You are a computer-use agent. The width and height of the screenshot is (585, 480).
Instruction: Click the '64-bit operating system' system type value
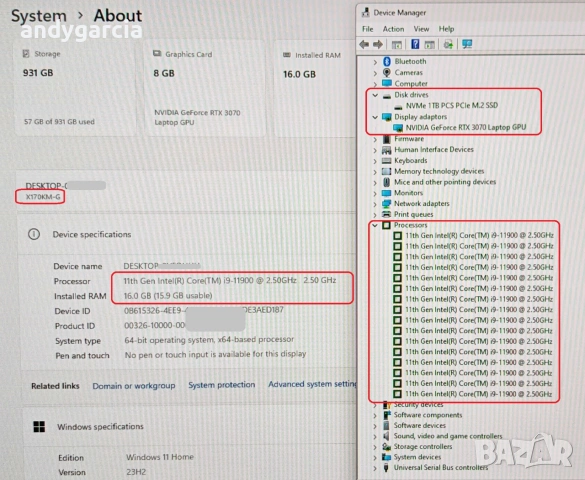click(209, 340)
